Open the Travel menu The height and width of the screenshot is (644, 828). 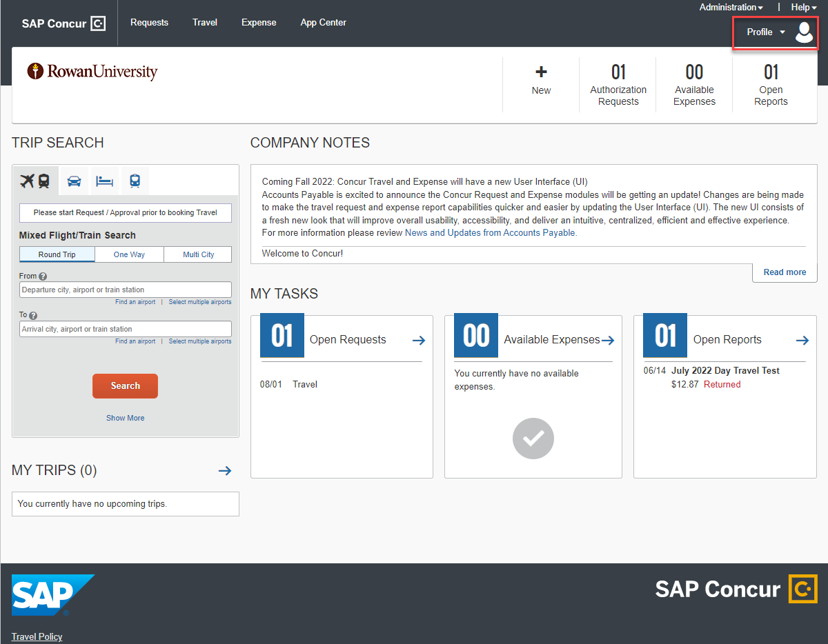click(x=205, y=23)
